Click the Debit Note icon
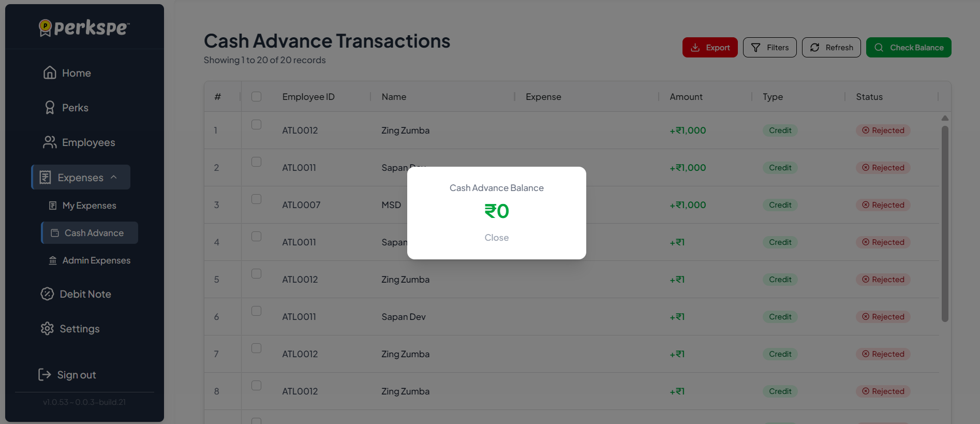 pos(47,294)
